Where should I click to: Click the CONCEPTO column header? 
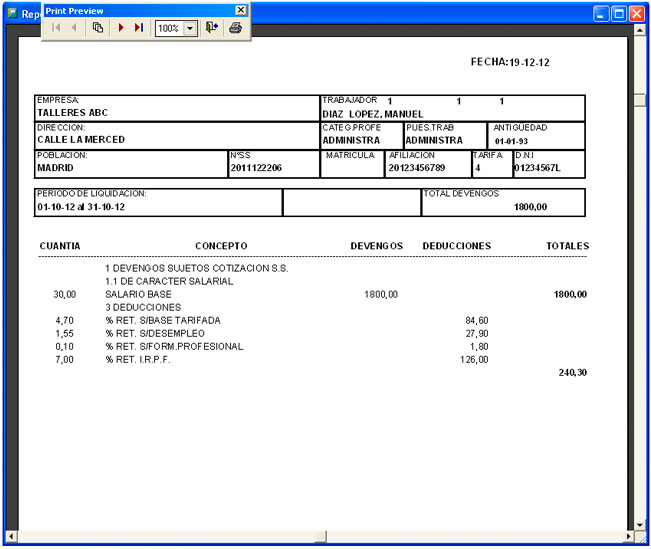(221, 246)
